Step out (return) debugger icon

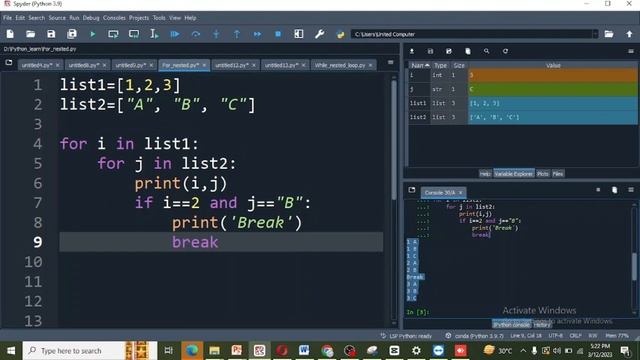(237, 34)
